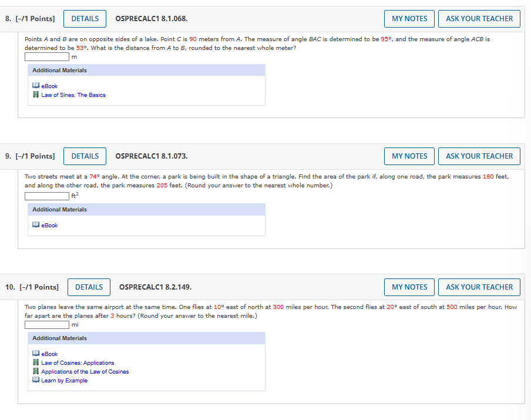Click the question code OSPRECALC1 8.1.068.
The image size is (531, 420).
pyautogui.click(x=152, y=19)
